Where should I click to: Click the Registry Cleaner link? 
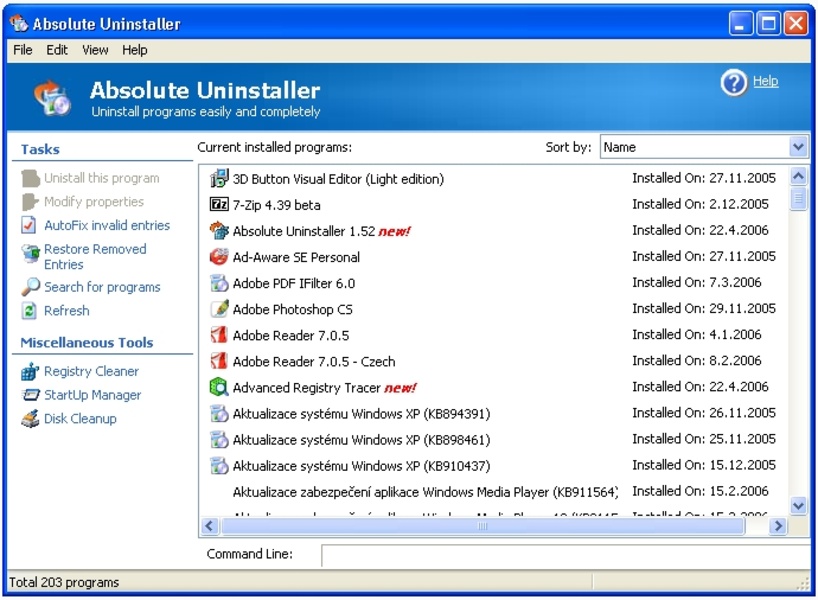(x=91, y=372)
